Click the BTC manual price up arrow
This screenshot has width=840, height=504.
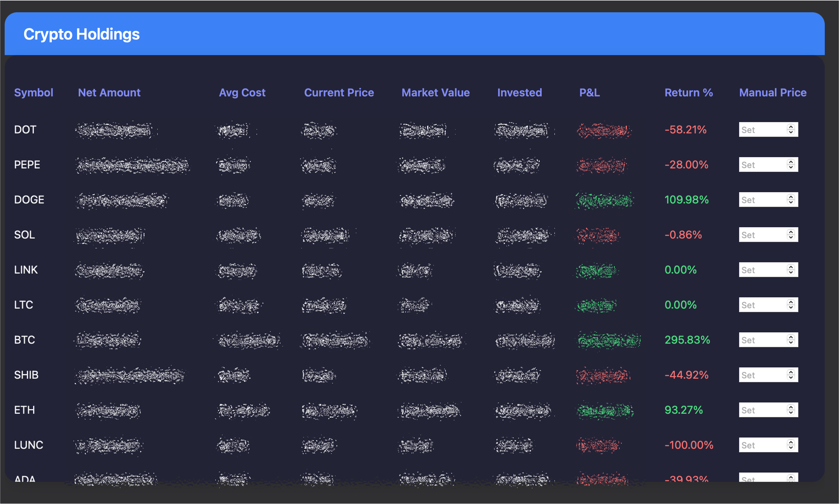791,337
